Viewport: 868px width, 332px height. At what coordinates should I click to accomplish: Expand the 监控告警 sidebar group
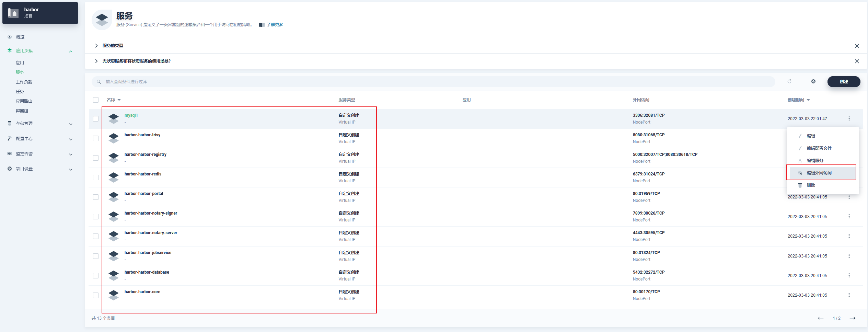tap(71, 154)
